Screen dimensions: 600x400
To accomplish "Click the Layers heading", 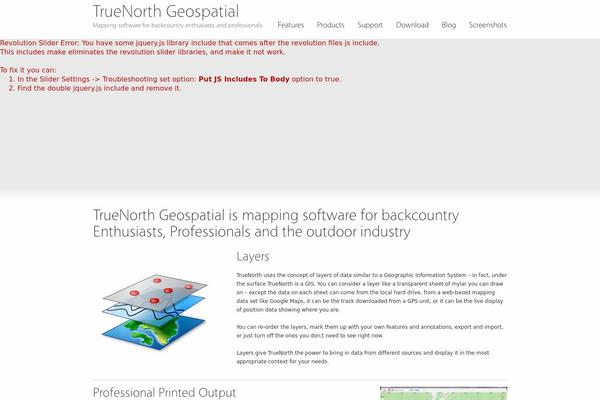I will coord(253,256).
